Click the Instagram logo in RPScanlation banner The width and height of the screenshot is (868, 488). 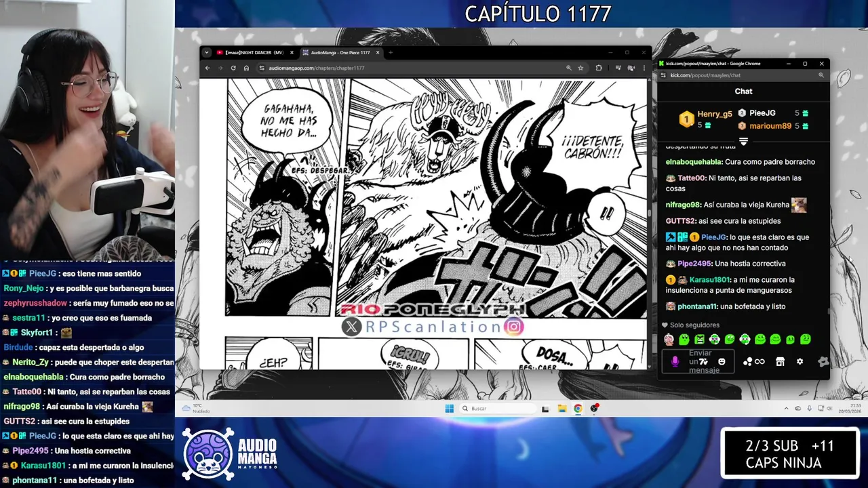coord(515,327)
